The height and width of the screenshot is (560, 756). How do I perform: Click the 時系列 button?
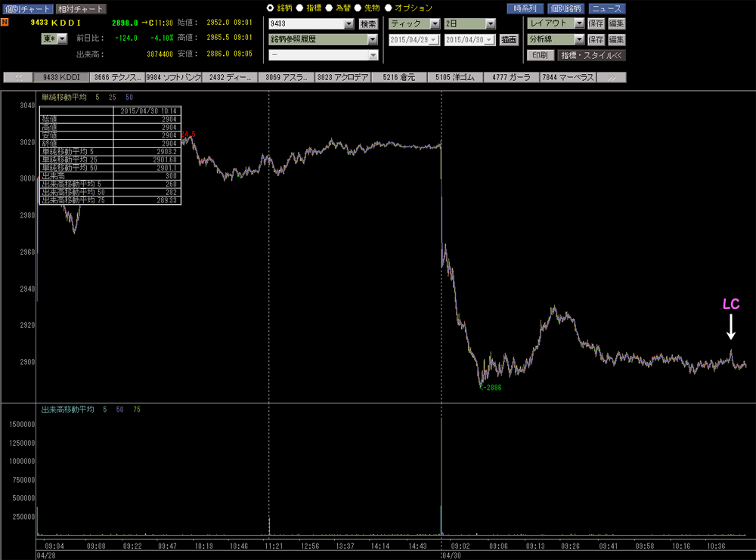525,8
